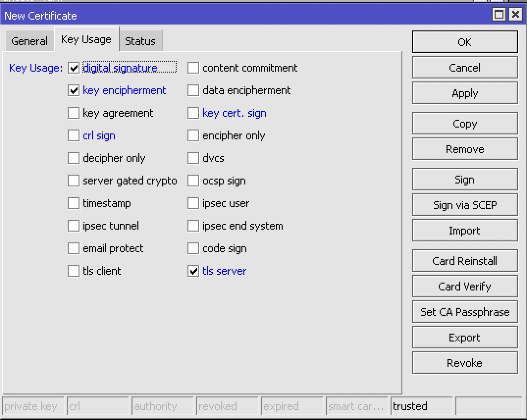Revoke the certificate
This screenshot has height=420, width=527.
click(x=465, y=363)
